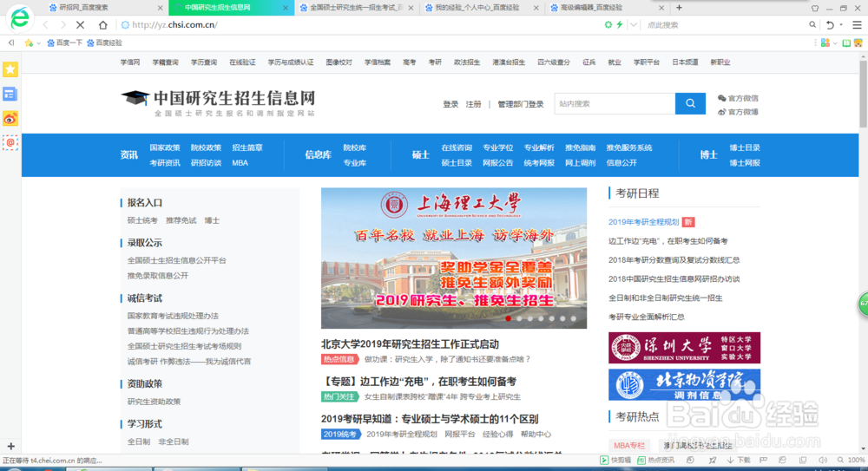Open 硕士统考 registration entry
This screenshot has width=868, height=471.
142,220
